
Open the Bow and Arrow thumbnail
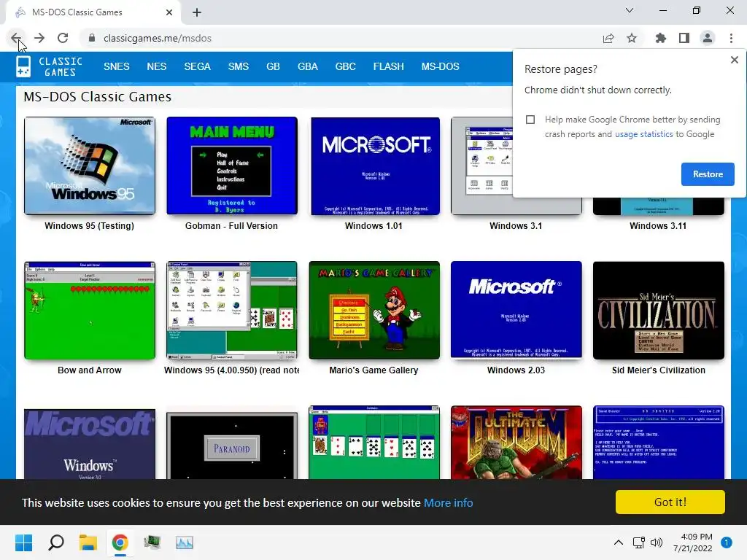(90, 311)
